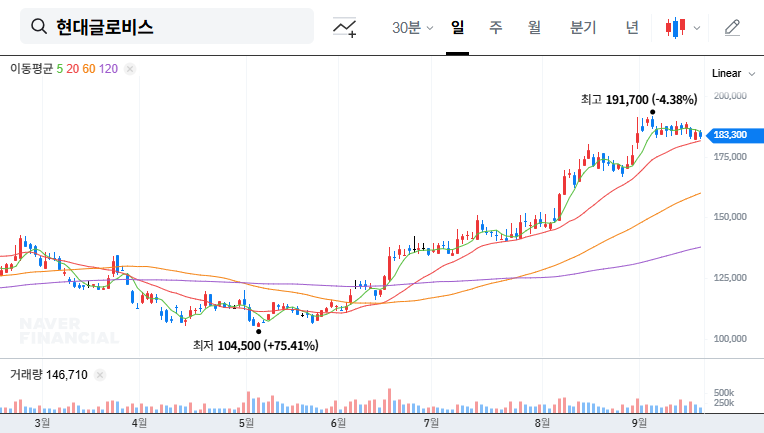Click the 7월 date axis label
The image size is (764, 433).
[431, 423]
